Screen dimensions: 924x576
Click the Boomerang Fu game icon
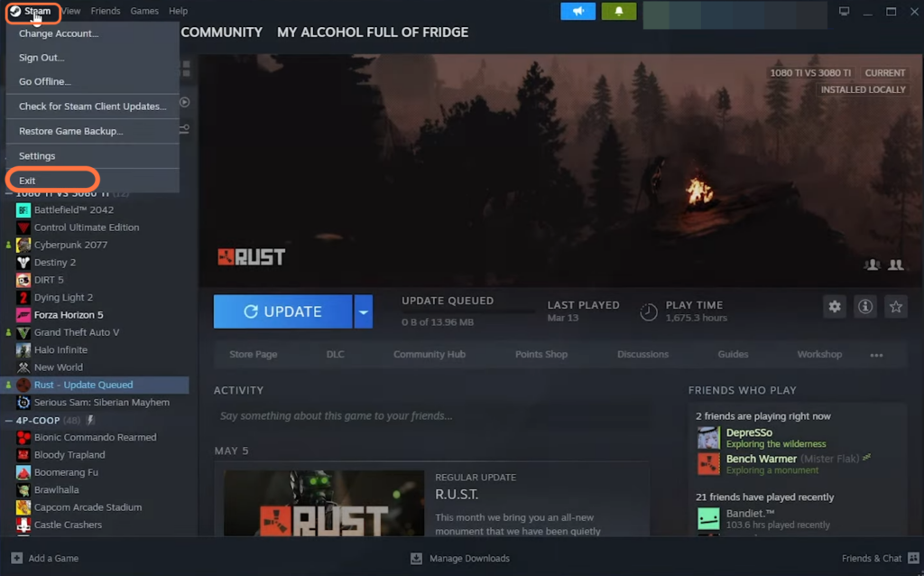[23, 472]
